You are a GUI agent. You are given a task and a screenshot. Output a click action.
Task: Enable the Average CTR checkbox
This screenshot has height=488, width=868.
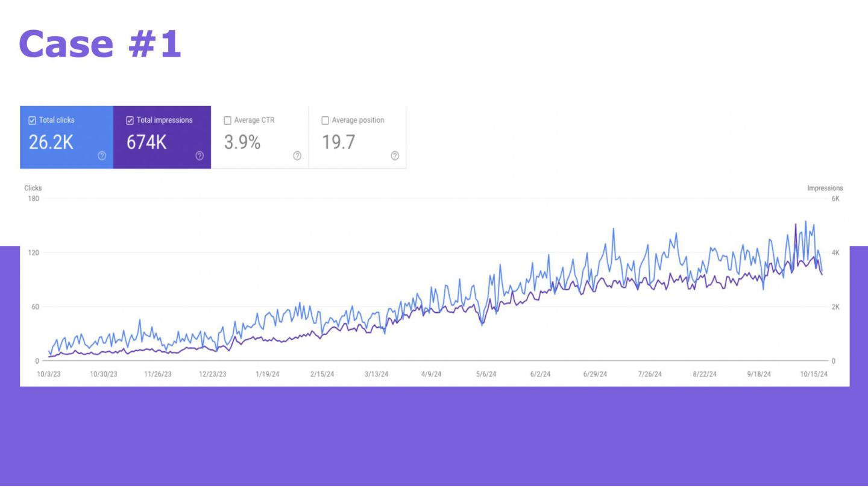pos(228,120)
